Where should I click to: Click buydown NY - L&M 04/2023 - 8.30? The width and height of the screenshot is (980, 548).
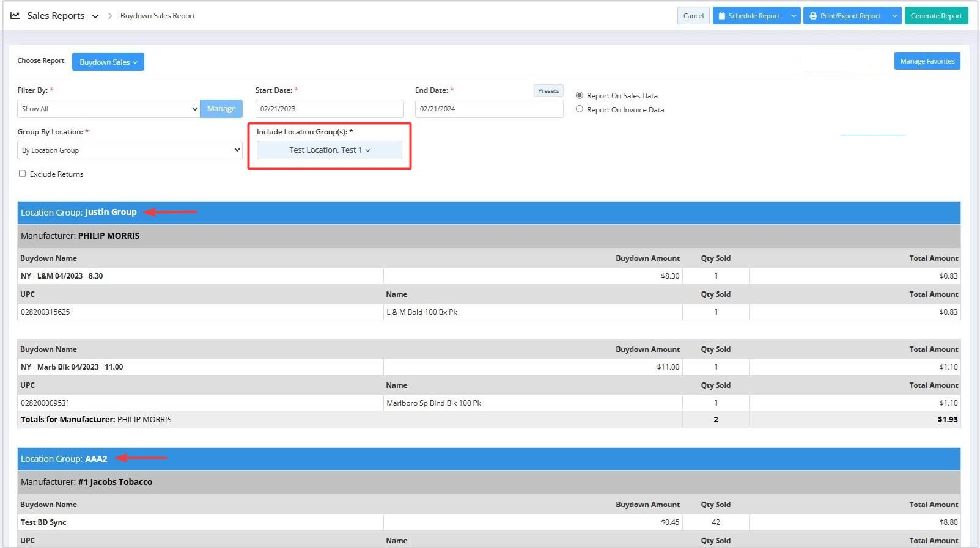click(x=62, y=276)
